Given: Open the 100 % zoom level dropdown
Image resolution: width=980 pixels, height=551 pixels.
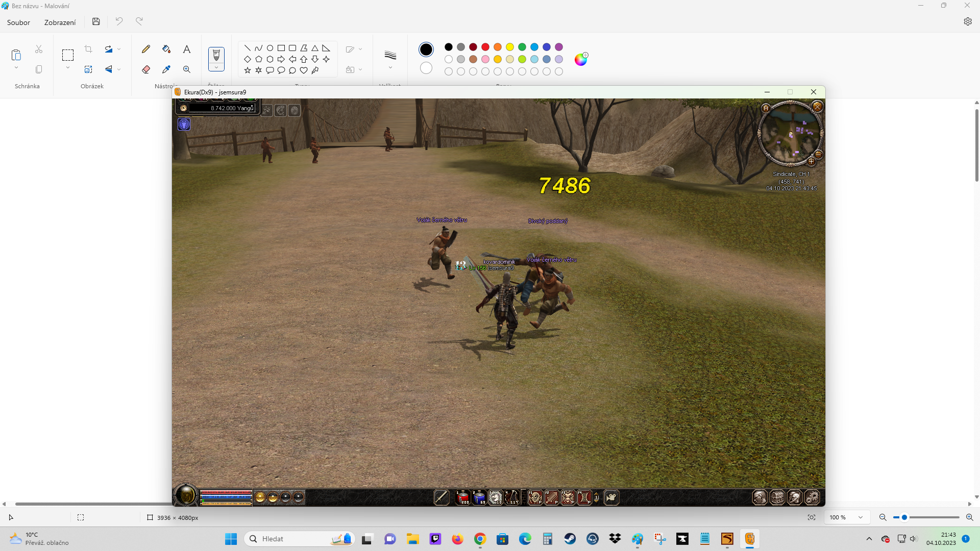Looking at the screenshot, I should coord(861,517).
